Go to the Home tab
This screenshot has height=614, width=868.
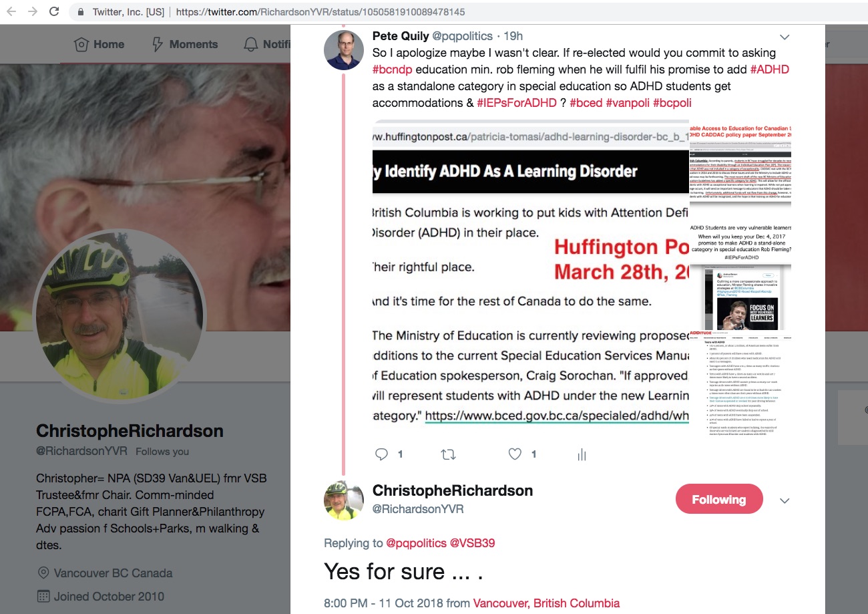pos(99,44)
